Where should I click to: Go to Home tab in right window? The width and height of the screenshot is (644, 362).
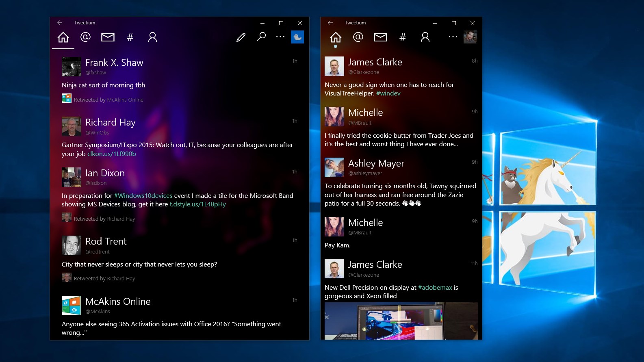(x=336, y=37)
